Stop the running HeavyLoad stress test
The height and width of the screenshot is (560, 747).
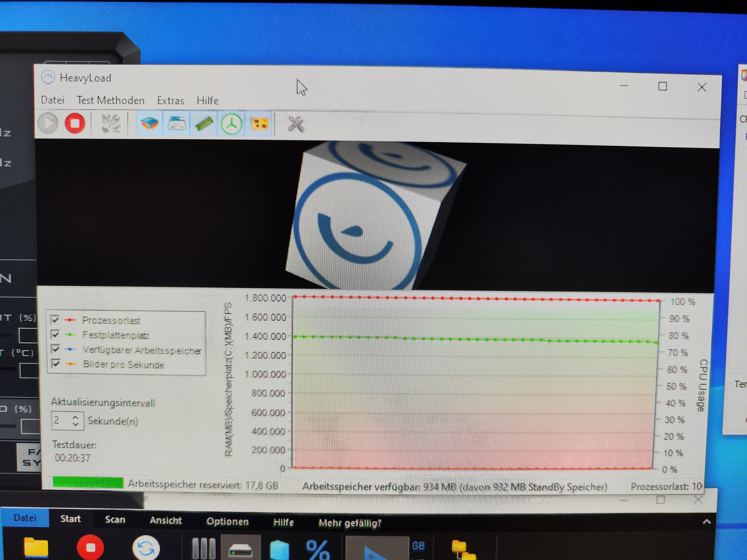point(75,123)
